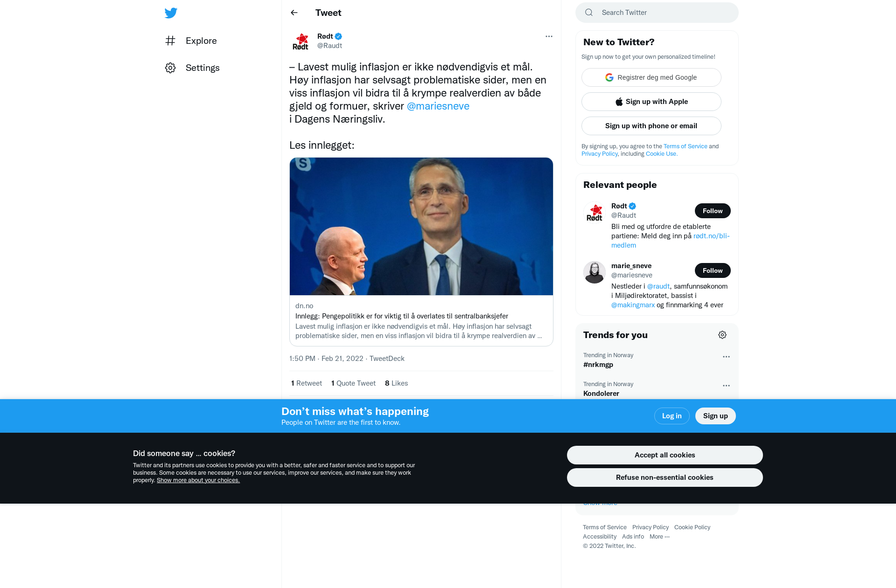The height and width of the screenshot is (588, 896).
Task: Open more options for Kondolerer trend
Action: point(726,386)
